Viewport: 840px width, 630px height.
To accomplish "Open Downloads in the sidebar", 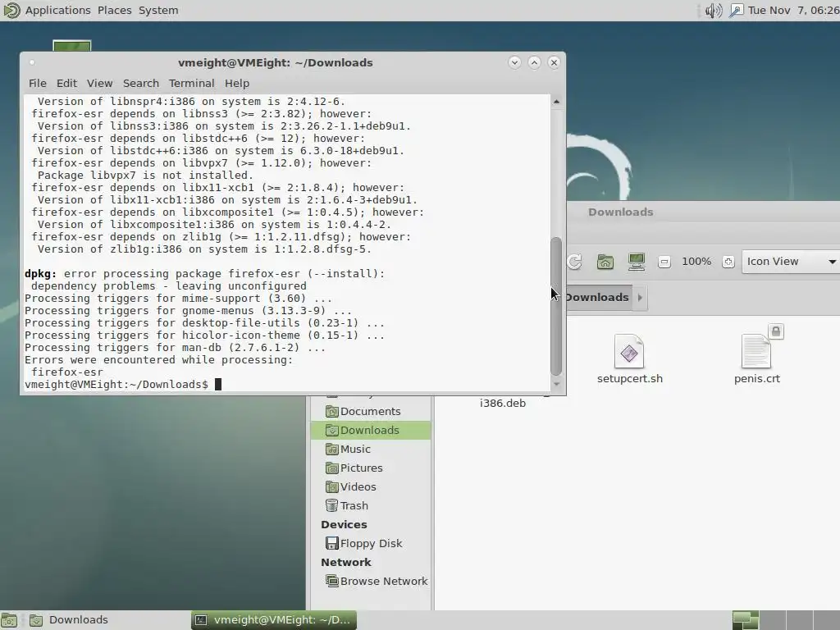I will (371, 430).
